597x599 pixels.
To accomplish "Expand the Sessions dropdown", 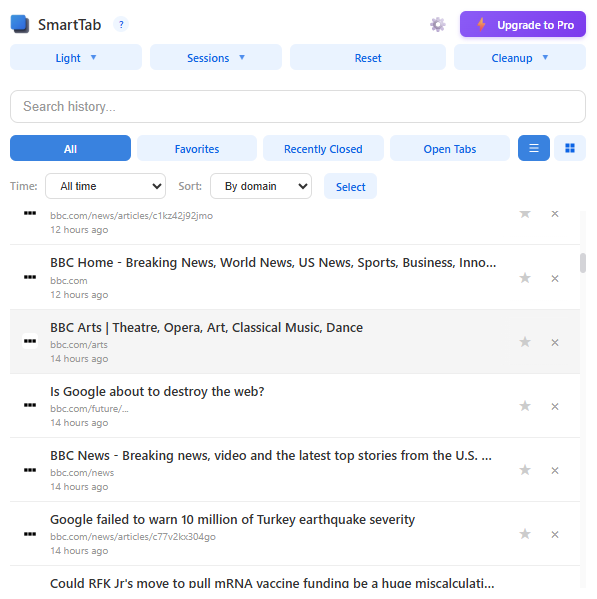I will [216, 57].
